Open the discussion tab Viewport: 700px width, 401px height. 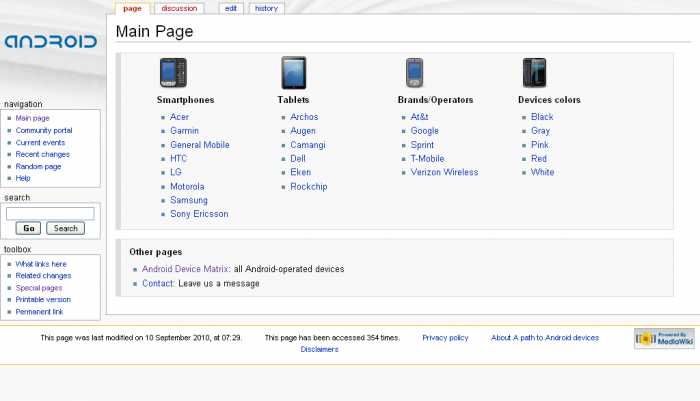coord(179,8)
